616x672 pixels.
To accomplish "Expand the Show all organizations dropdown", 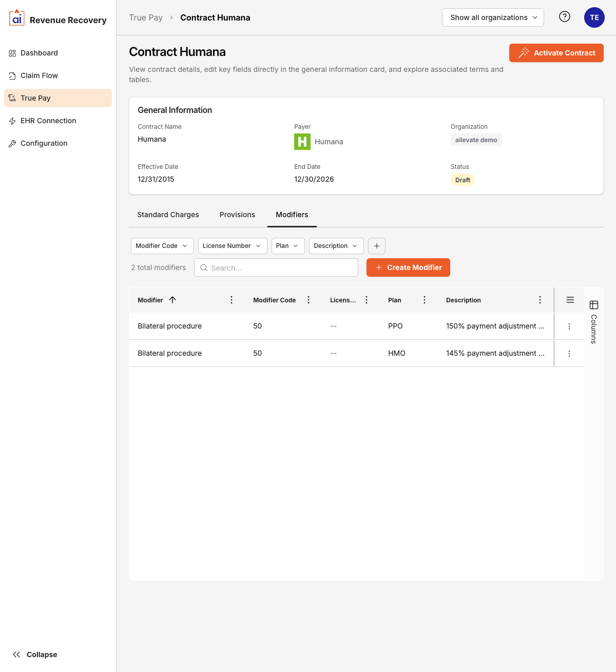I will (x=492, y=17).
